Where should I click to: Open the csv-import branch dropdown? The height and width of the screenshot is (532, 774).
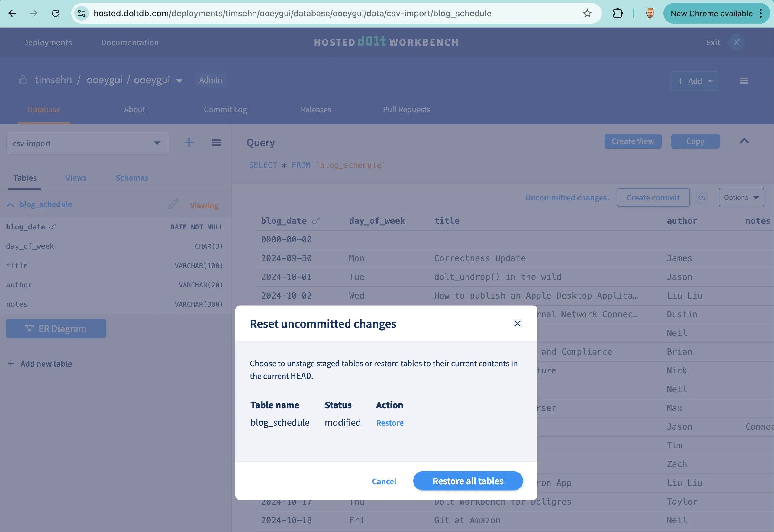click(x=87, y=143)
